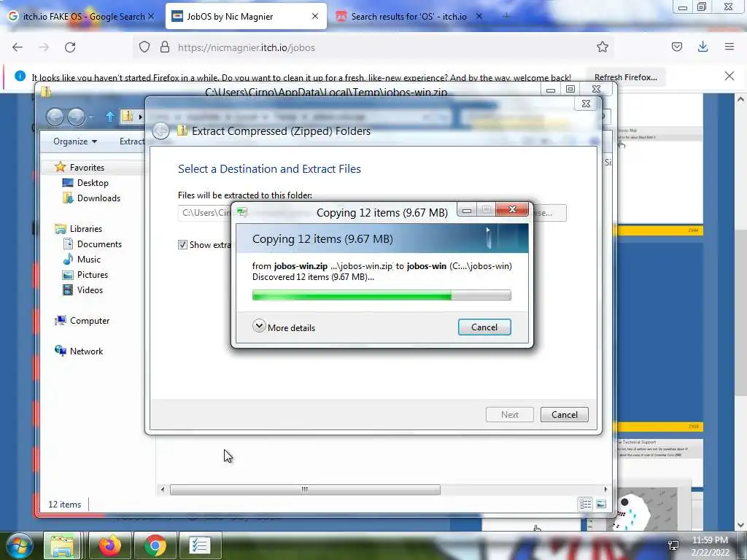Open Google Chrome from taskbar
The height and width of the screenshot is (560, 747).
[155, 545]
